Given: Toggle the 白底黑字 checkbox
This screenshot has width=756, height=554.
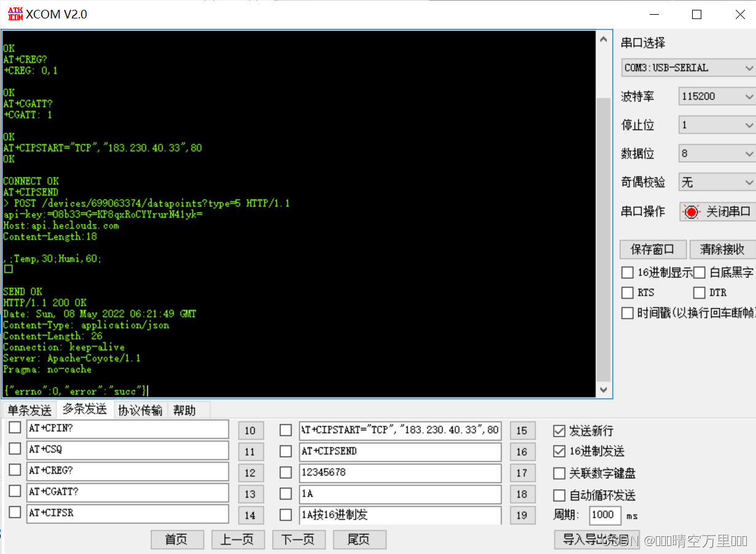Looking at the screenshot, I should coord(699,273).
